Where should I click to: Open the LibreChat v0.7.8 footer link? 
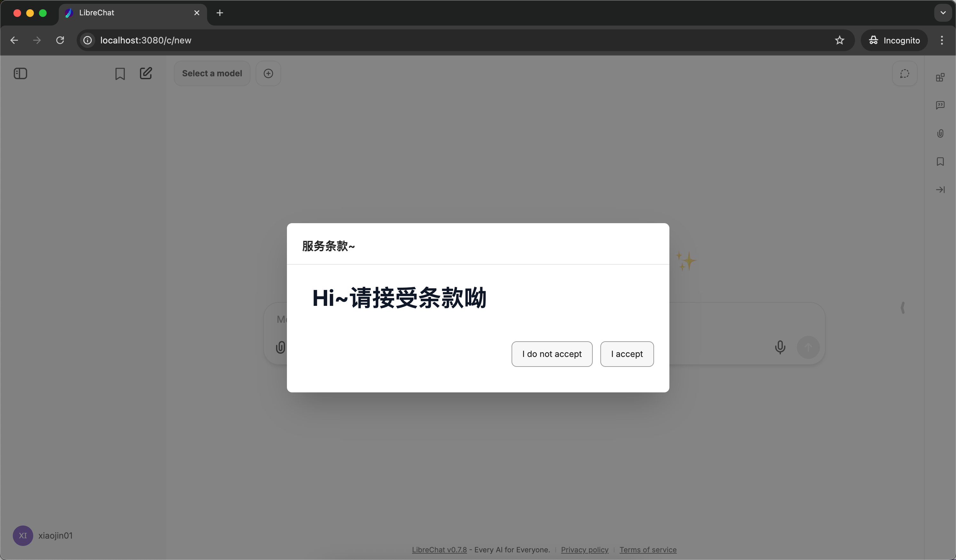439,550
